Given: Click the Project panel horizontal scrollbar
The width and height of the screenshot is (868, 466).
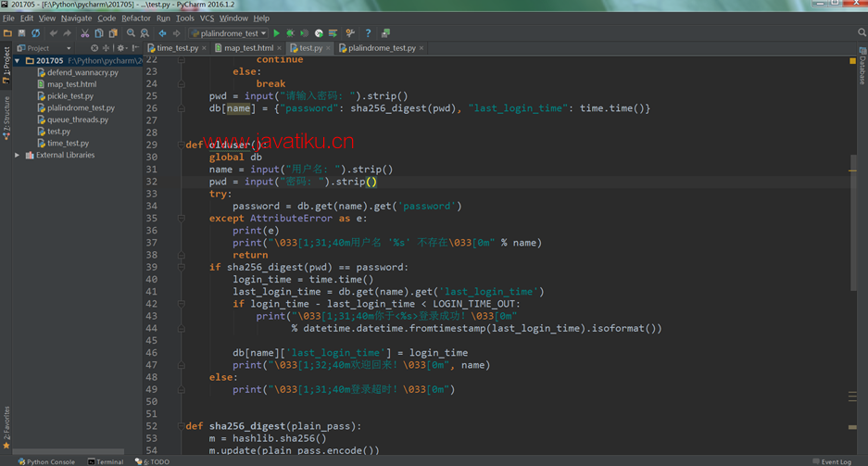Looking at the screenshot, I should click(69, 451).
